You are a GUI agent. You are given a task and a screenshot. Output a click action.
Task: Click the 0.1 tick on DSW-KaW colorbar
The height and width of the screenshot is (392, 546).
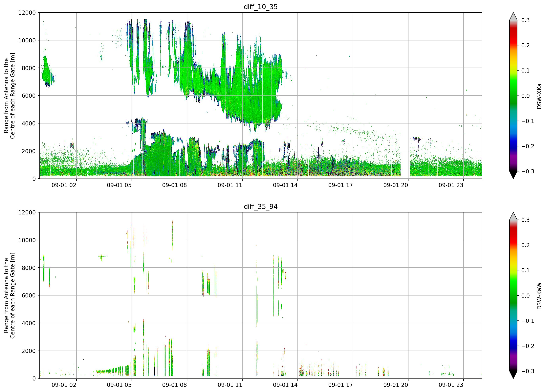[525, 270]
